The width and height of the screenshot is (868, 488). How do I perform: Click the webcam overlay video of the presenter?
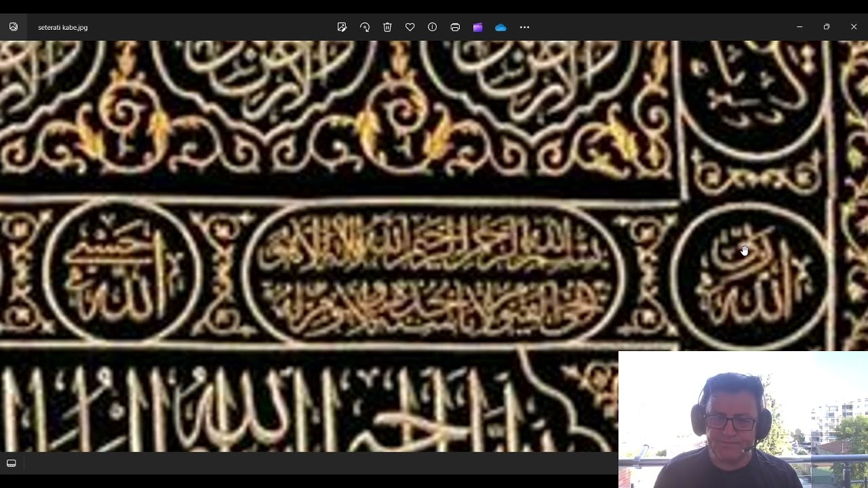click(x=743, y=420)
